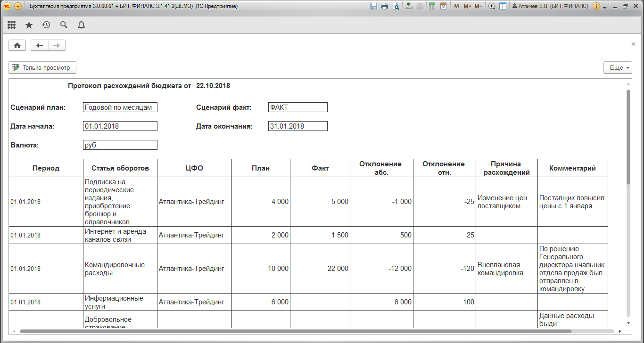Click the magnifier search icon
644x343 pixels.
coord(64,25)
